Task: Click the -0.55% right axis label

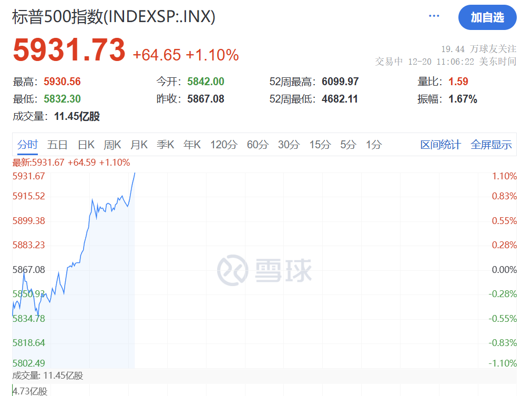Action: tap(503, 319)
